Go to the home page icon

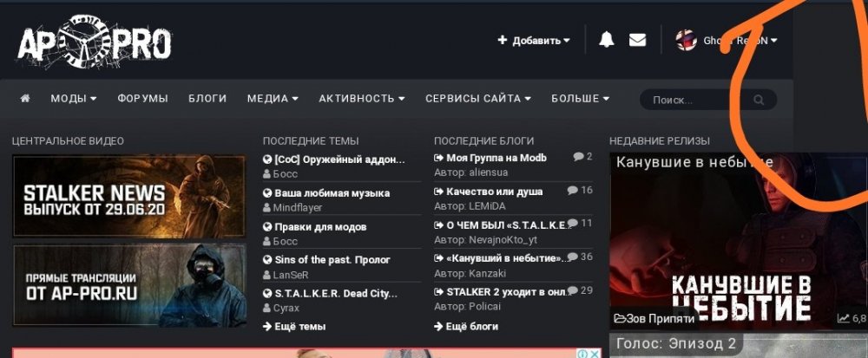coord(25,99)
